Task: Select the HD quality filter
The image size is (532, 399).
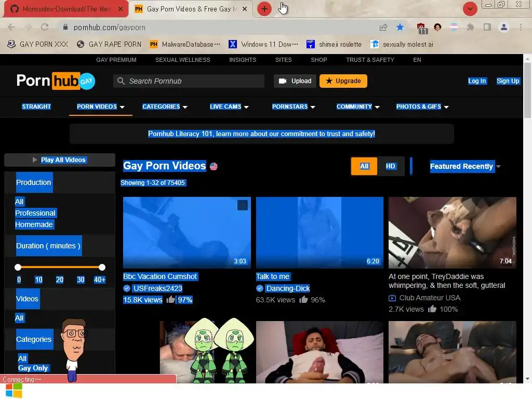Action: 391,166
